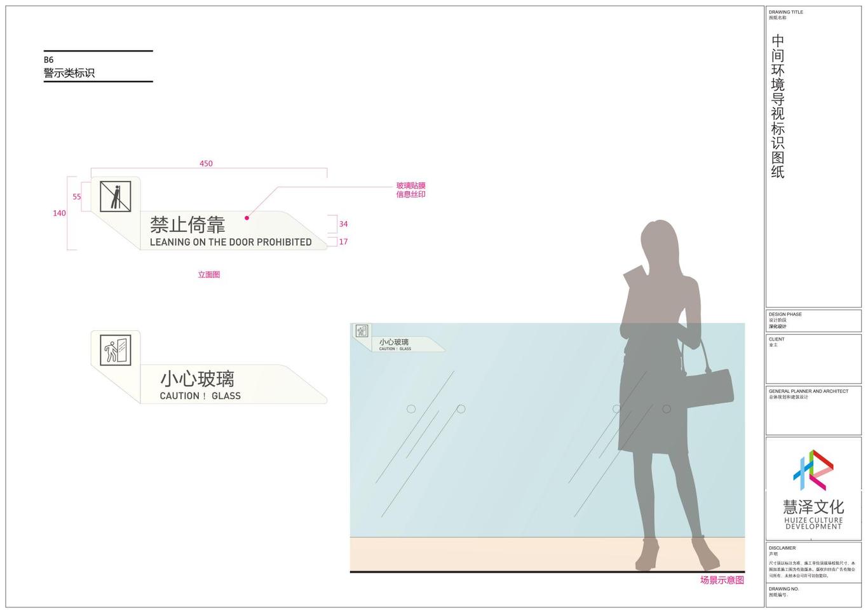Click the 34 dimension label
Screen dimensions: 868x613
point(343,224)
